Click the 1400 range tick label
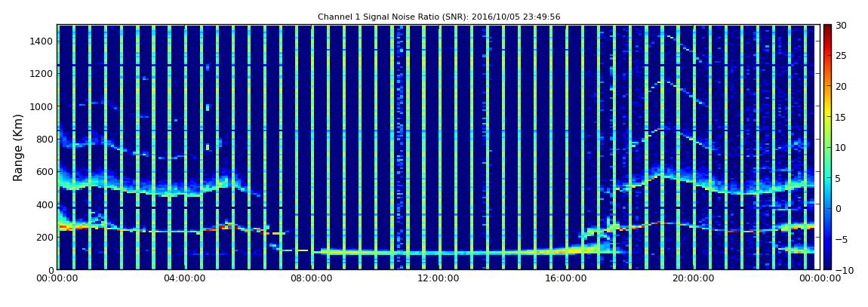Viewport: 868px width, 307px height. (42, 41)
